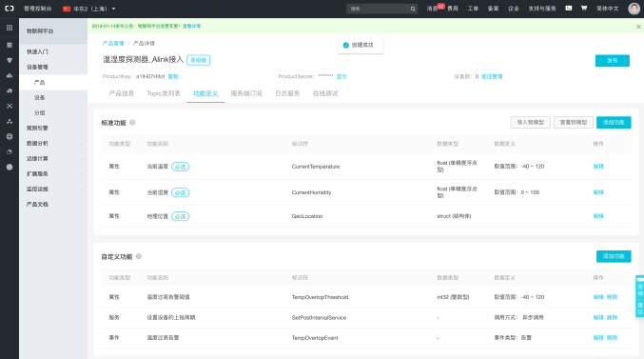Screen dimensions: 644x359
Task: Expand the 扩展服务 sidebar section
Action: (81, 174)
